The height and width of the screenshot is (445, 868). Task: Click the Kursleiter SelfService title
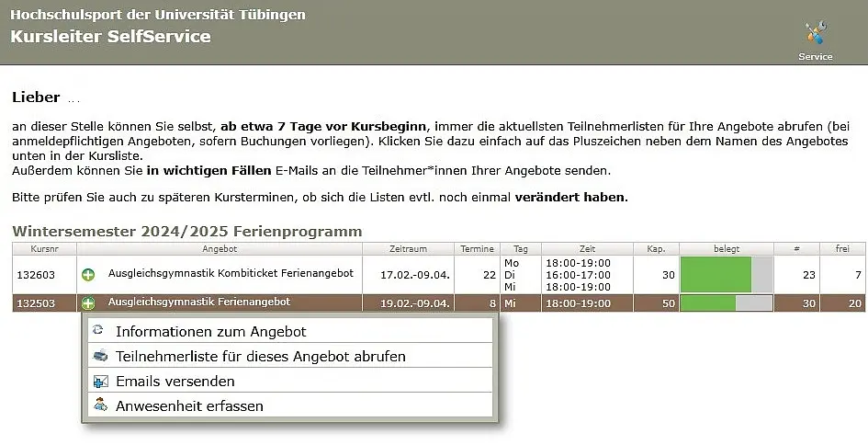click(111, 37)
